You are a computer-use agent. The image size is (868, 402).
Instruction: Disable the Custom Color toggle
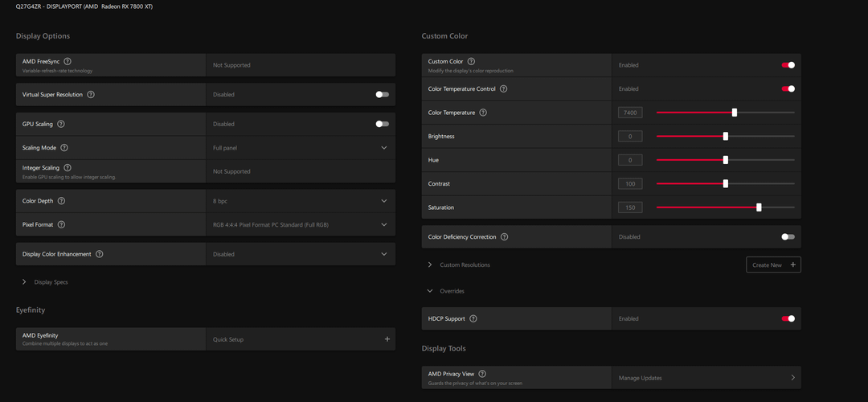[788, 65]
